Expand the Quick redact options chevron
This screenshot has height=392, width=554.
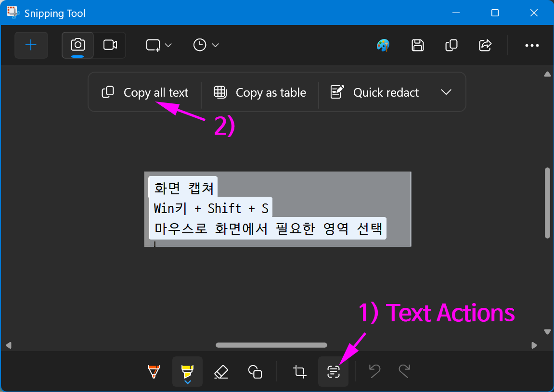(x=446, y=92)
